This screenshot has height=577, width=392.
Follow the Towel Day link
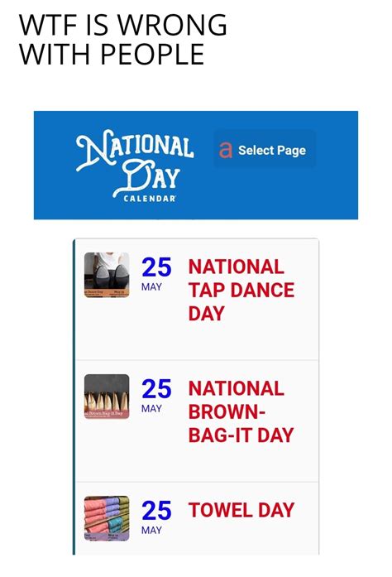click(241, 510)
